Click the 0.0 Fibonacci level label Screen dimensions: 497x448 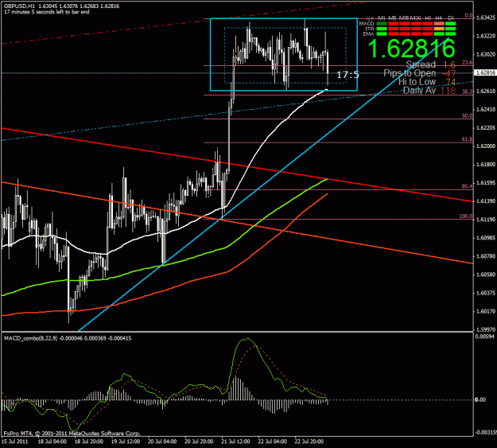click(468, 16)
